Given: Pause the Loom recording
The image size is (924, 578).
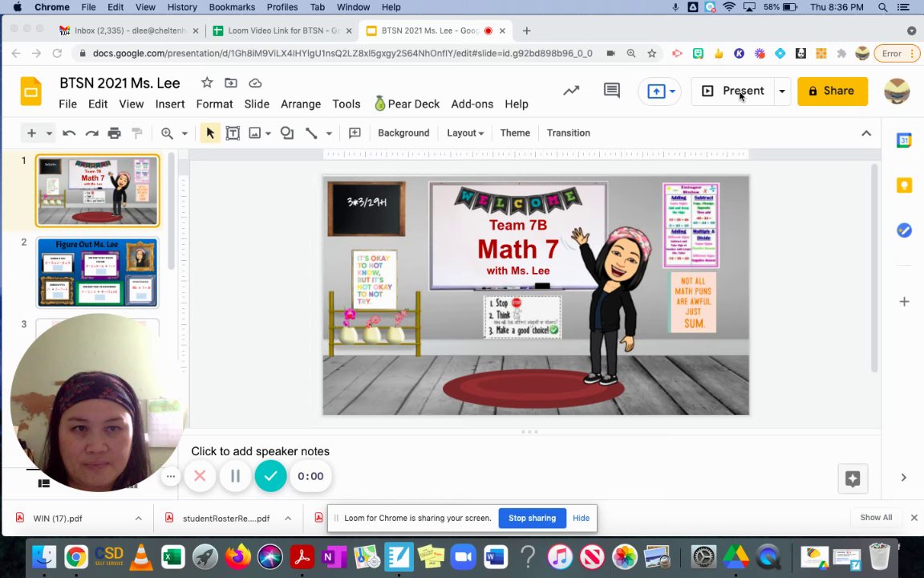Looking at the screenshot, I should pos(235,477).
